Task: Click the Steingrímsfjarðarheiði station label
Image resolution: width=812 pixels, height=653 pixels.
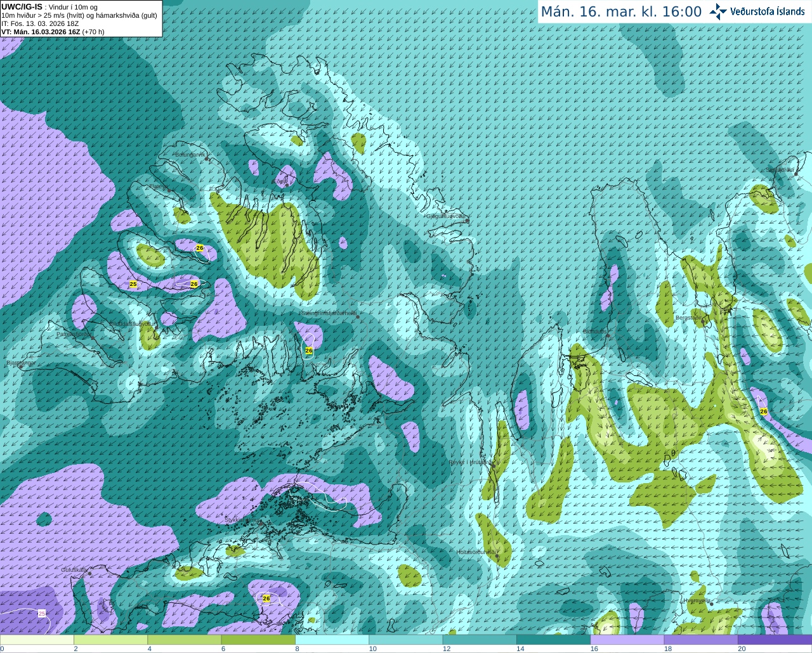Action: (329, 313)
